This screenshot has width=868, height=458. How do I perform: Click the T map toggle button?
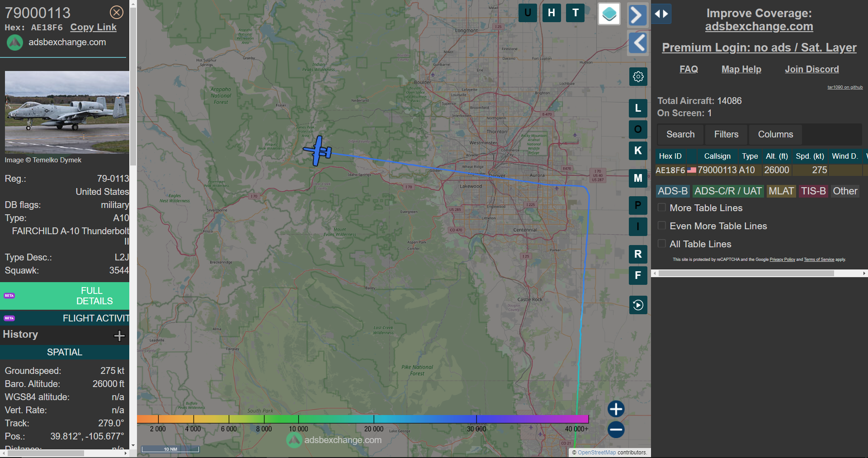point(576,13)
